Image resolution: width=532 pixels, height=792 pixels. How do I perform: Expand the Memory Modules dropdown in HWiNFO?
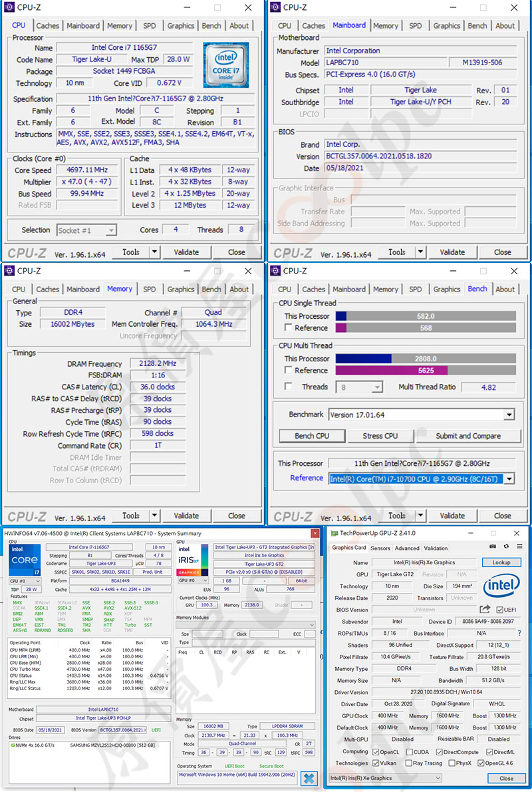tap(245, 625)
